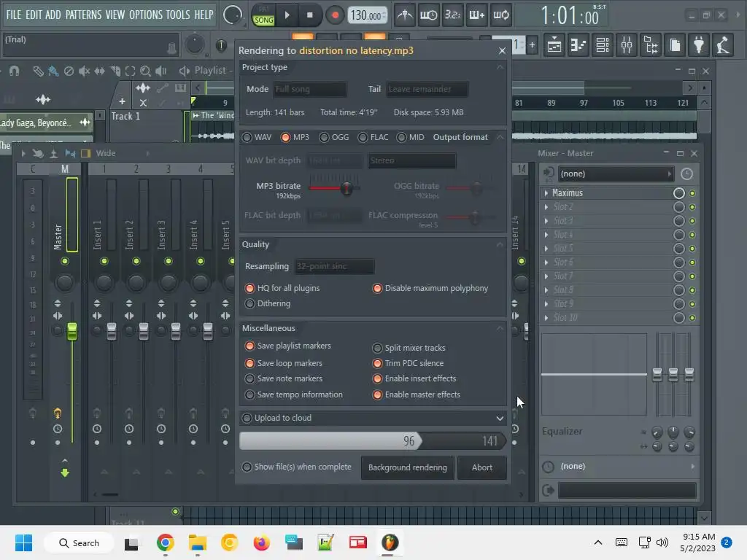
Task: Expand the Upload to cloud section
Action: [x=500, y=418]
